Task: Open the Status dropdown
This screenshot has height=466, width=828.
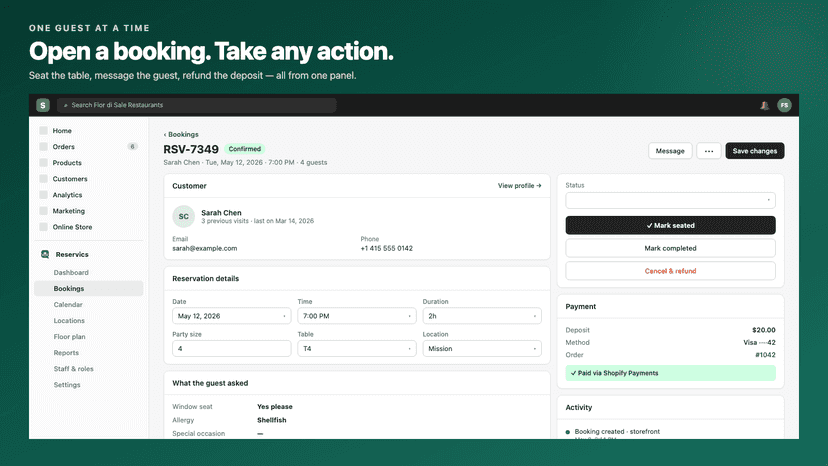Action: pos(670,200)
